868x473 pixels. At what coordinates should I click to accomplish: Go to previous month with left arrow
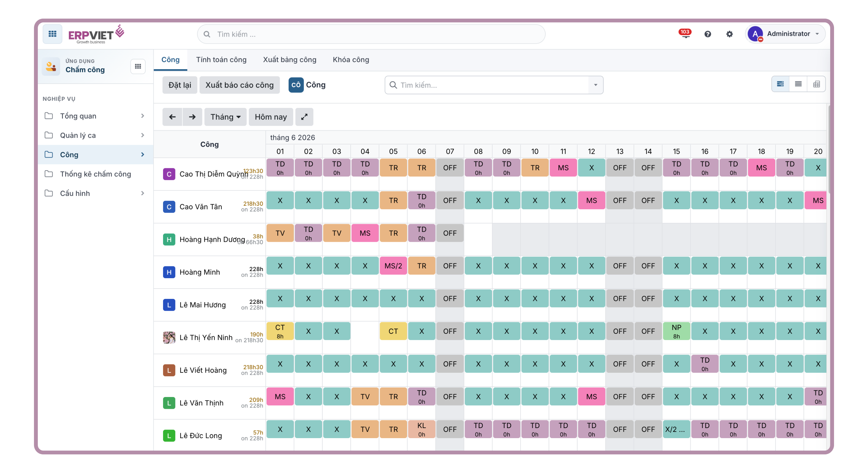(x=172, y=117)
